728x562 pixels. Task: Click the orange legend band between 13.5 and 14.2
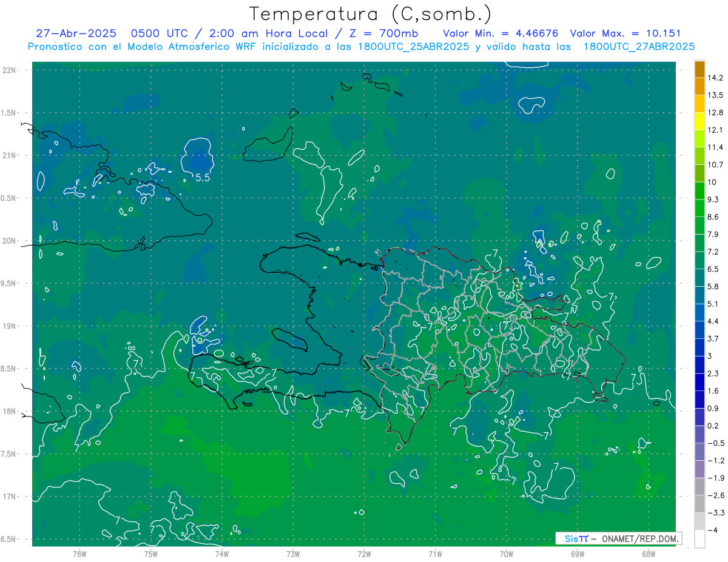[699, 87]
